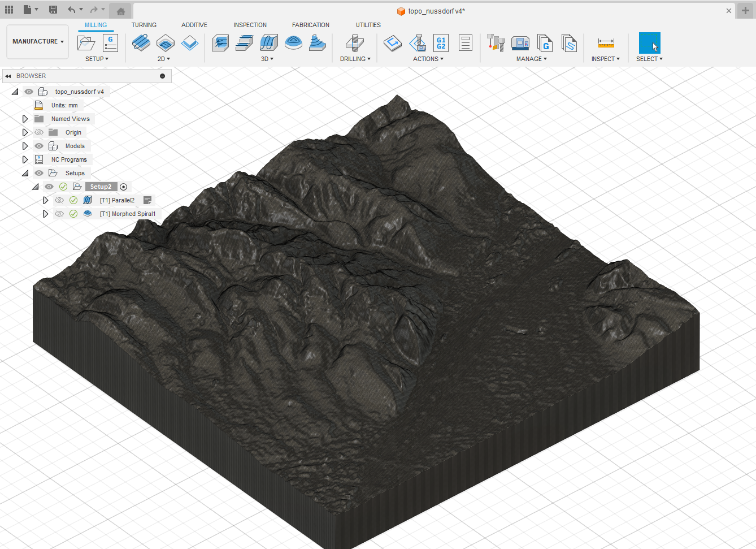Switch to the UTILITIES tab
Screen dimensions: 756x549
click(368, 25)
